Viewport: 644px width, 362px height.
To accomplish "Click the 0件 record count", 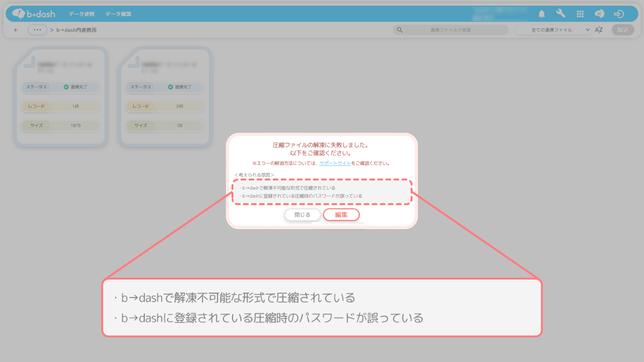I will 180,107.
